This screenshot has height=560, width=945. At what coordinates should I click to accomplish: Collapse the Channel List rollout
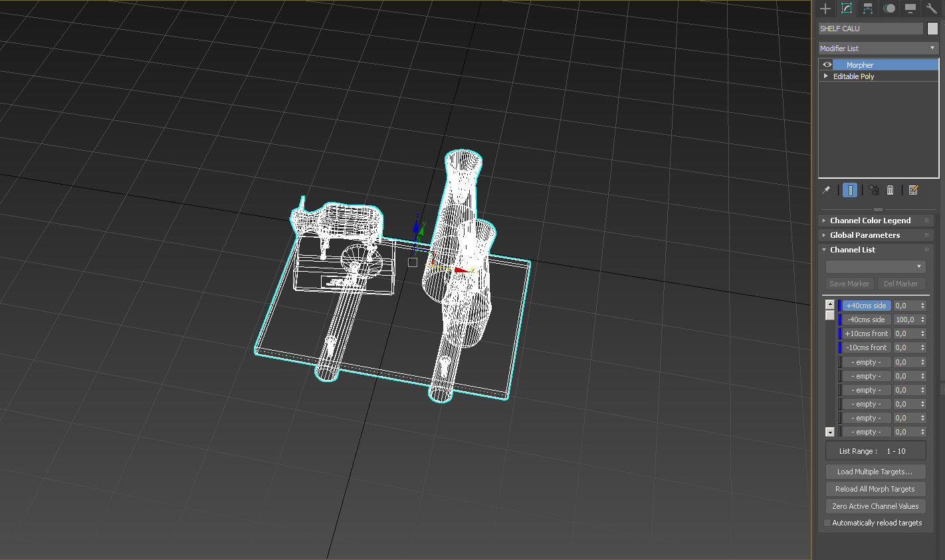876,250
